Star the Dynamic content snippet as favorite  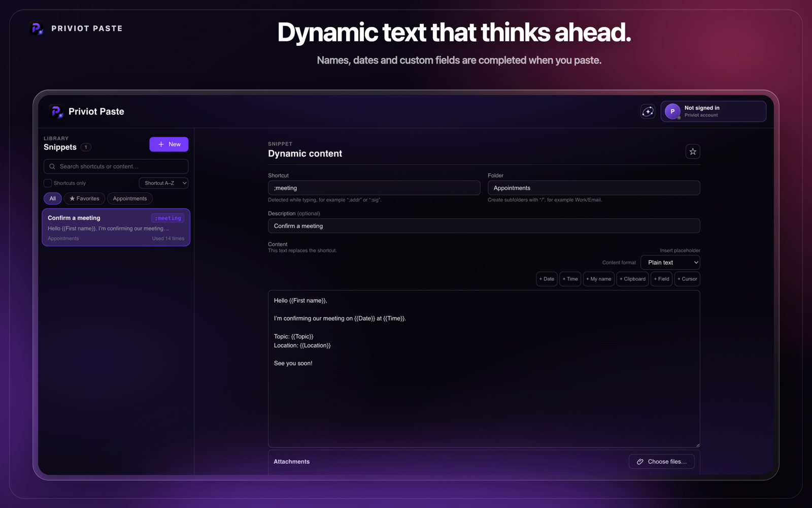(693, 151)
